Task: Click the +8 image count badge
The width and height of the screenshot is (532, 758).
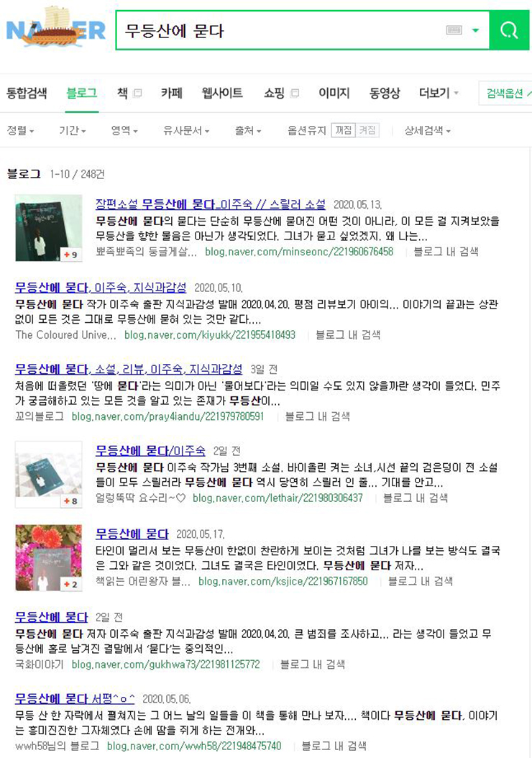Action: point(71,501)
